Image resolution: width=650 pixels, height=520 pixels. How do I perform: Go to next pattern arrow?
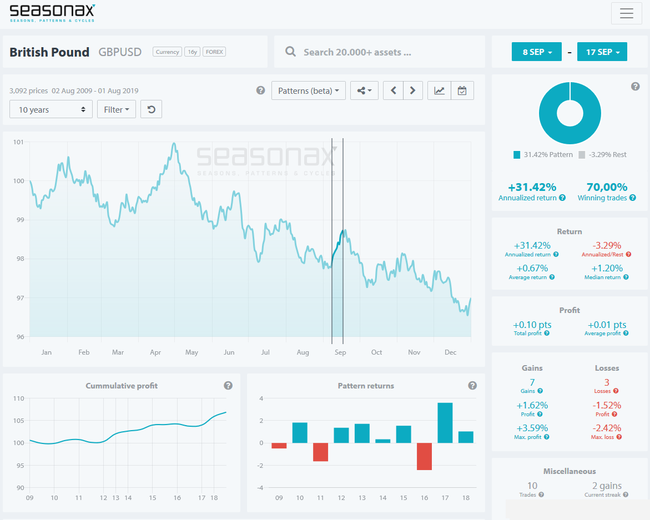click(412, 90)
